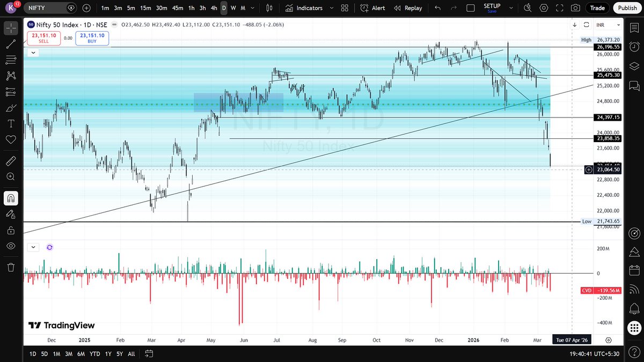
Task: Open the quick search magnifier icon
Action: click(x=528, y=8)
